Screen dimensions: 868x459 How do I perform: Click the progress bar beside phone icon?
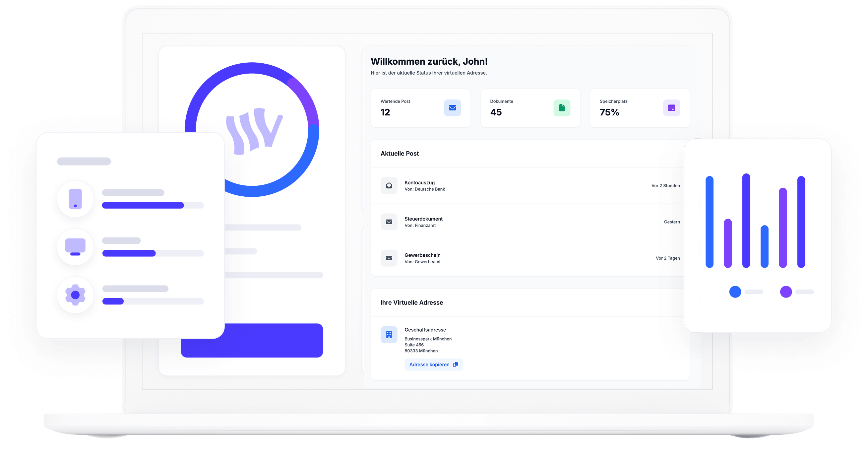153,205
